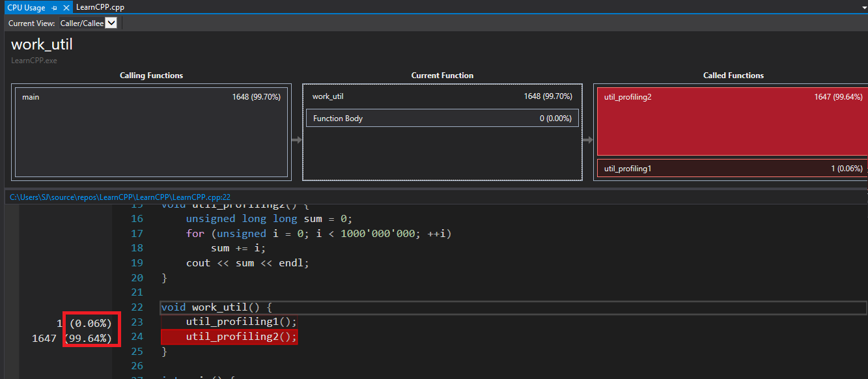Open util_profiling2 in Called Functions

[733, 121]
